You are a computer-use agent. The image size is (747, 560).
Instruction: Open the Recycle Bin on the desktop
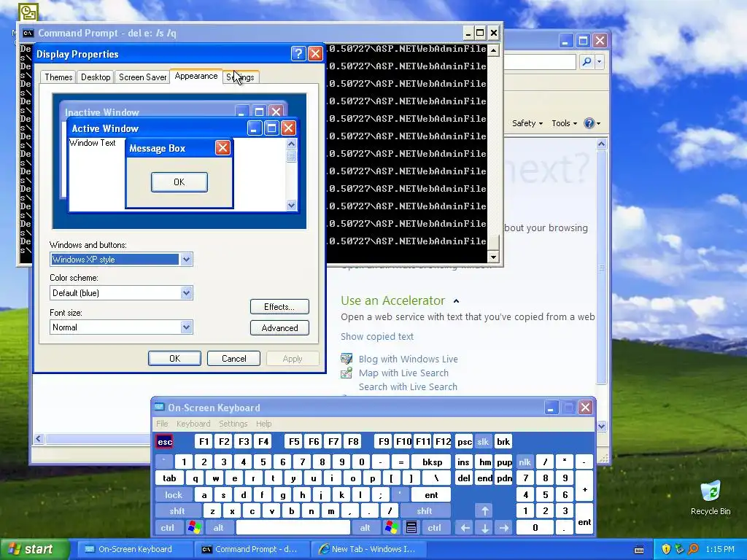(x=711, y=498)
